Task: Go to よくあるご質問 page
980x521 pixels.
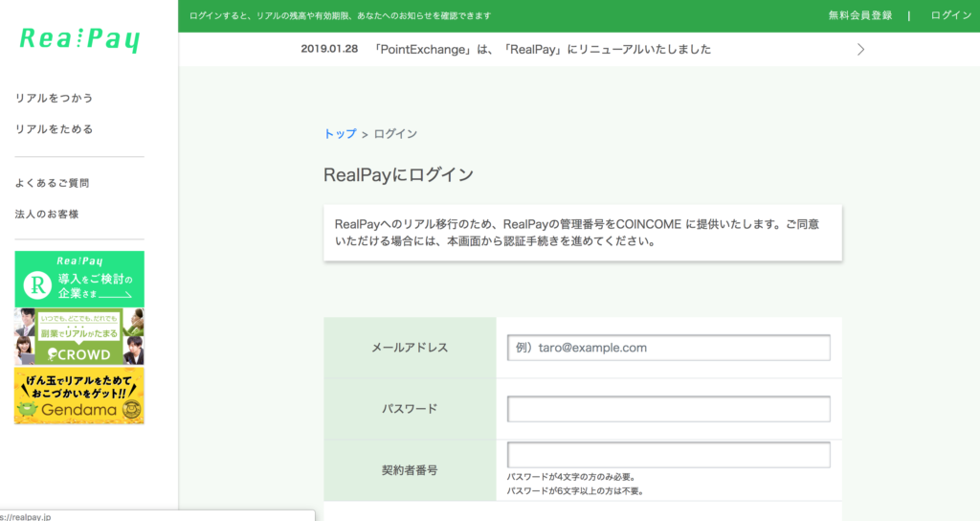Action: [x=52, y=183]
